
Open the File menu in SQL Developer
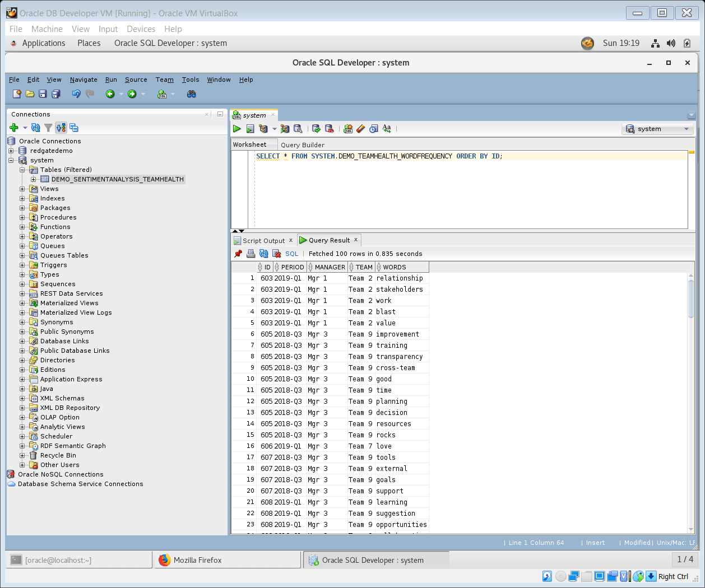pyautogui.click(x=14, y=80)
